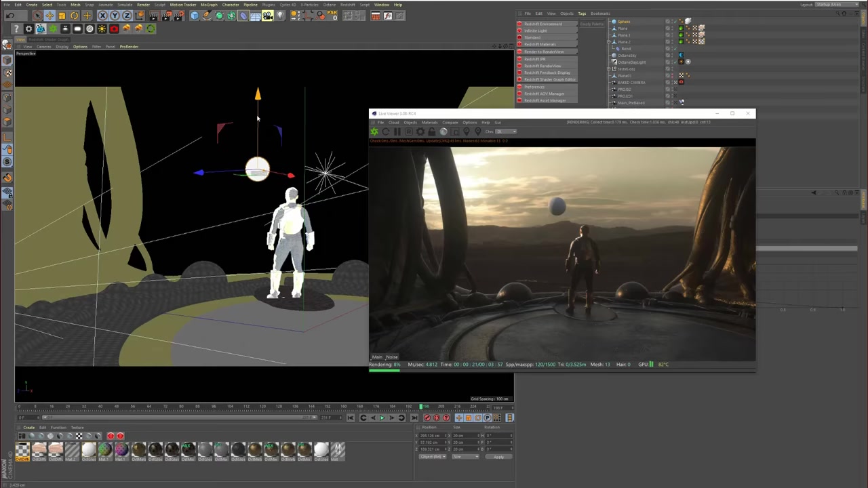Click the Octane settings gear icon
The height and width of the screenshot is (488, 868).
point(28,28)
